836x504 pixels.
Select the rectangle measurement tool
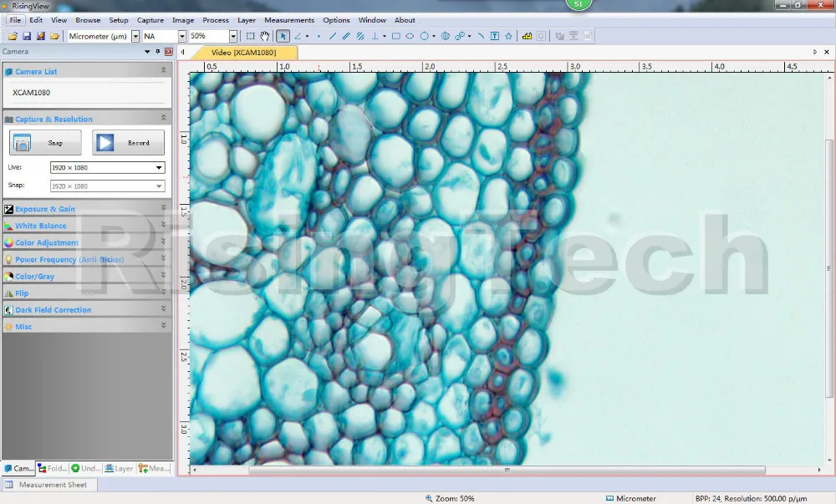pyautogui.click(x=395, y=36)
